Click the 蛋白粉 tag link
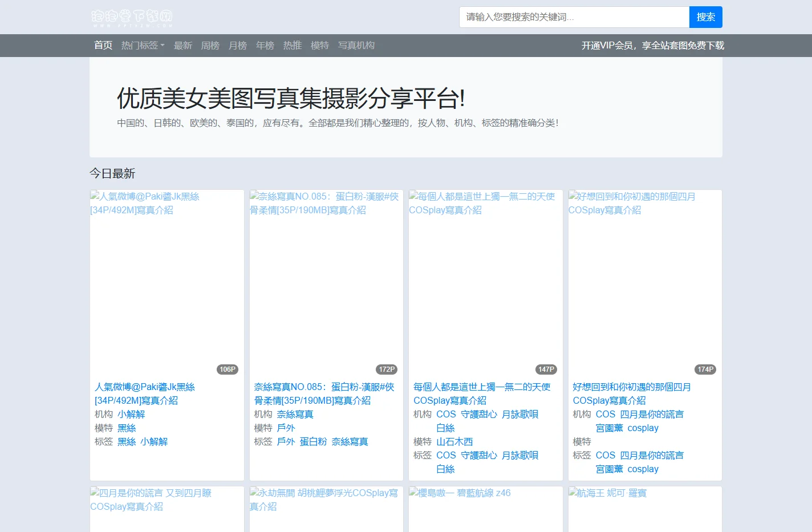The image size is (812, 532). 314,442
